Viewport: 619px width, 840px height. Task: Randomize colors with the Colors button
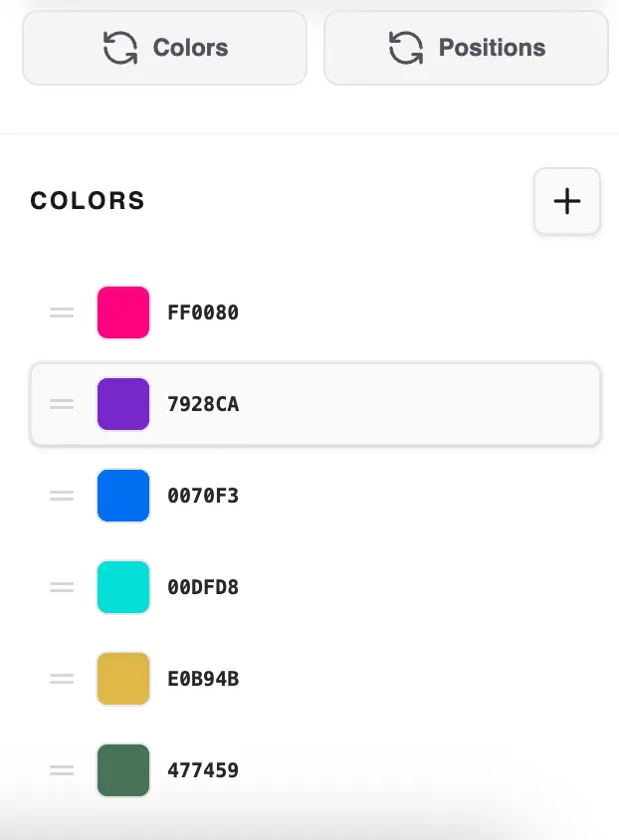point(164,48)
